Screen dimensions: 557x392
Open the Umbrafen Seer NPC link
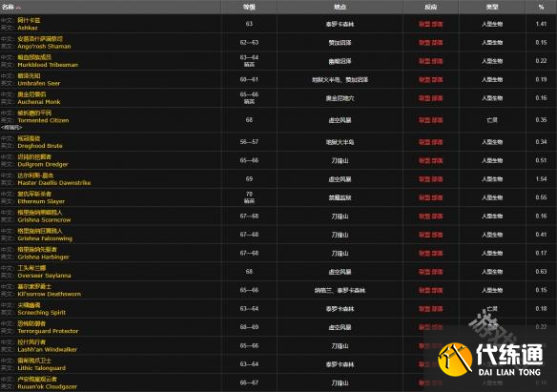pos(39,83)
